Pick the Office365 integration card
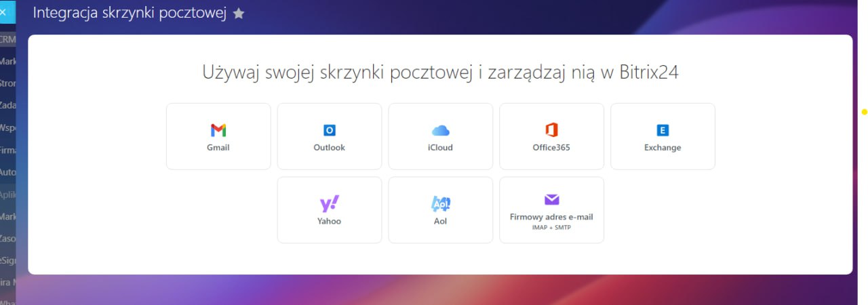The image size is (868, 305). pyautogui.click(x=551, y=136)
